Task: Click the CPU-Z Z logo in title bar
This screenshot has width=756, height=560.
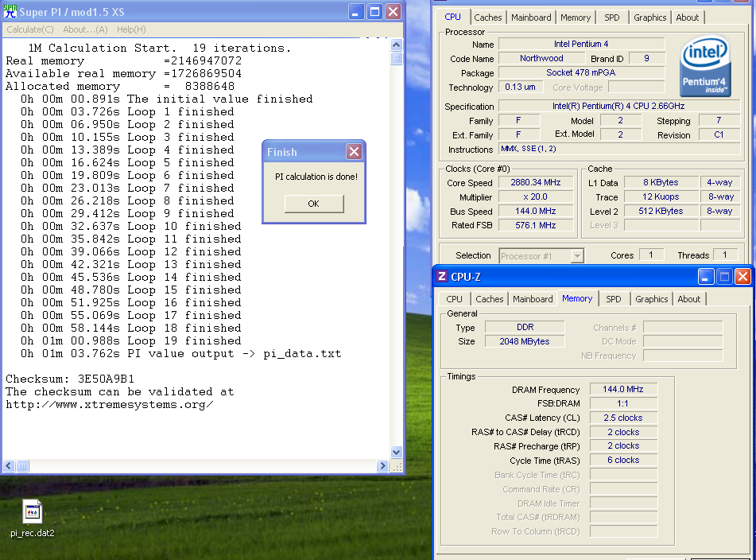Action: pyautogui.click(x=442, y=276)
